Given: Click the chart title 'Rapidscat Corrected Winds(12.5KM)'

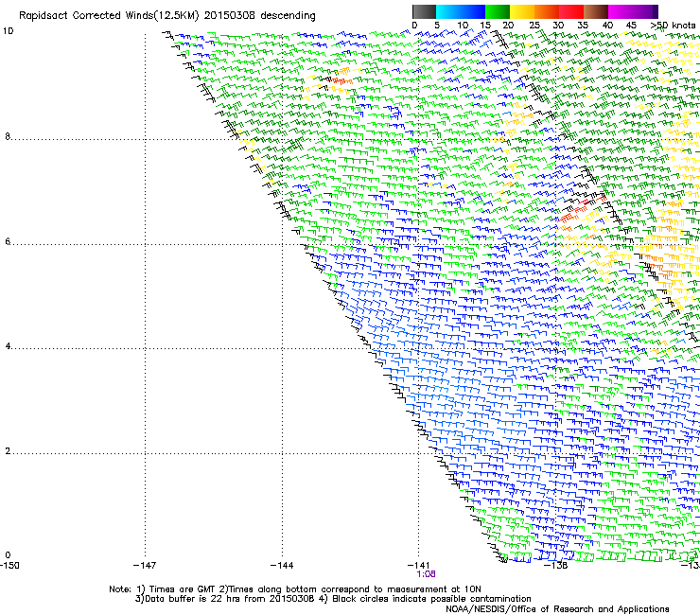Looking at the screenshot, I should [x=109, y=16].
